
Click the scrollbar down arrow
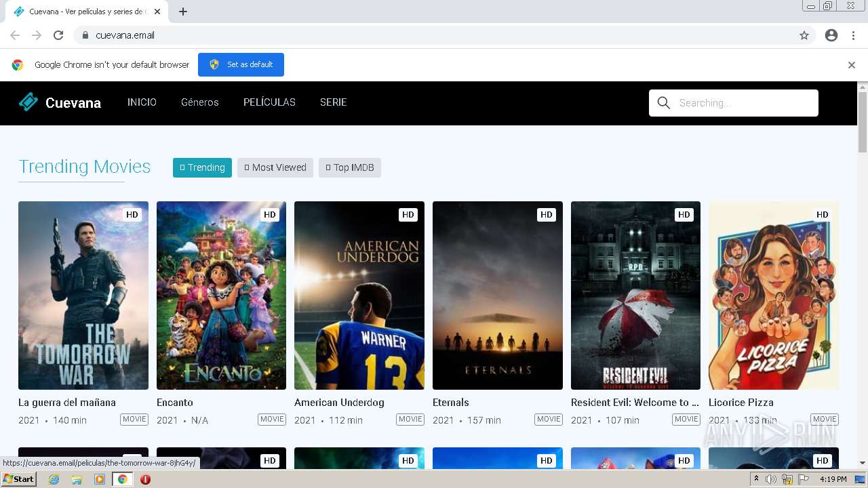coord(863,464)
